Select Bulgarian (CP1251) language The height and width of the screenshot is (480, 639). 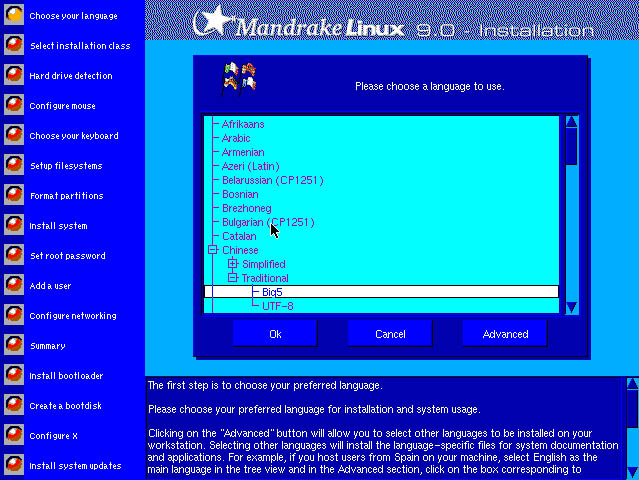[x=268, y=222]
